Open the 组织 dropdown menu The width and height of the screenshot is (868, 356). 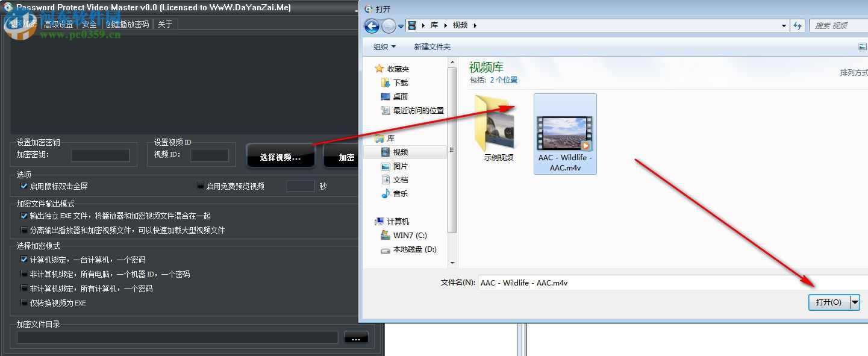[x=384, y=46]
